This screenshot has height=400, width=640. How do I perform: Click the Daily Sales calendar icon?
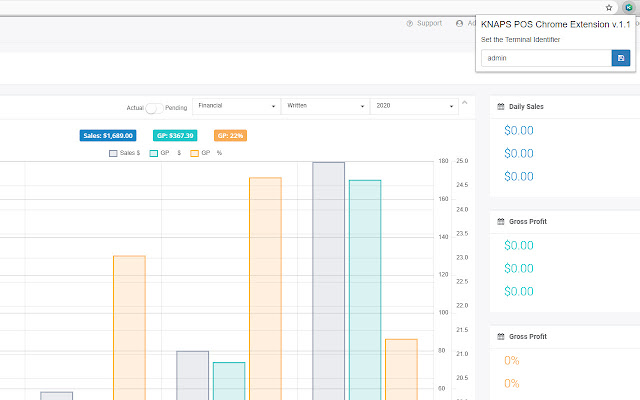[501, 107]
